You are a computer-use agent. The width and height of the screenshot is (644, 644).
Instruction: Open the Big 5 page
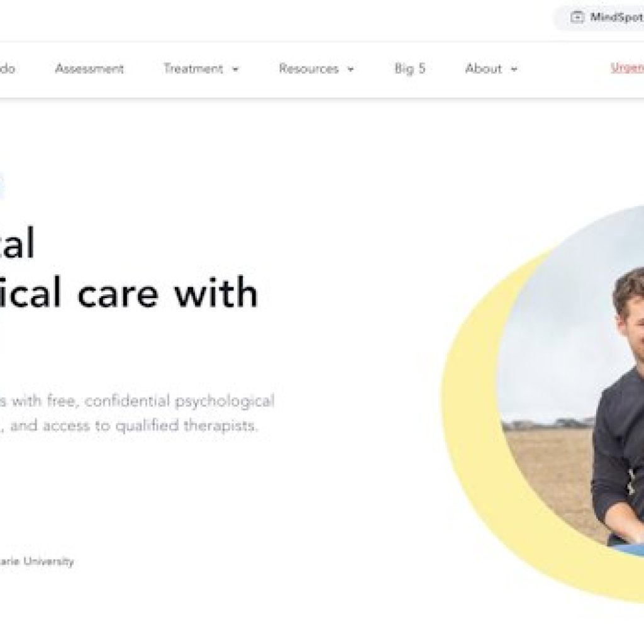click(410, 69)
